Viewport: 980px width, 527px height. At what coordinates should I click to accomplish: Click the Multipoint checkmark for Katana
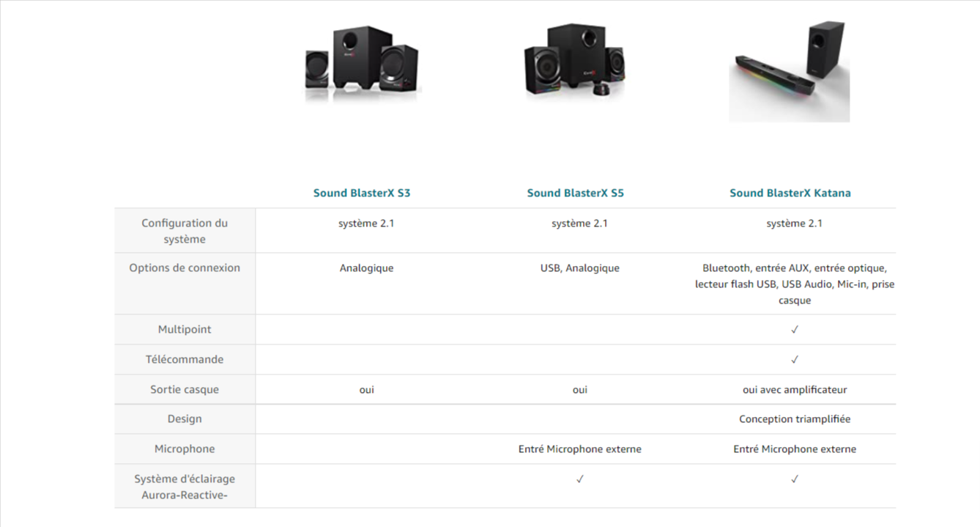pyautogui.click(x=794, y=330)
